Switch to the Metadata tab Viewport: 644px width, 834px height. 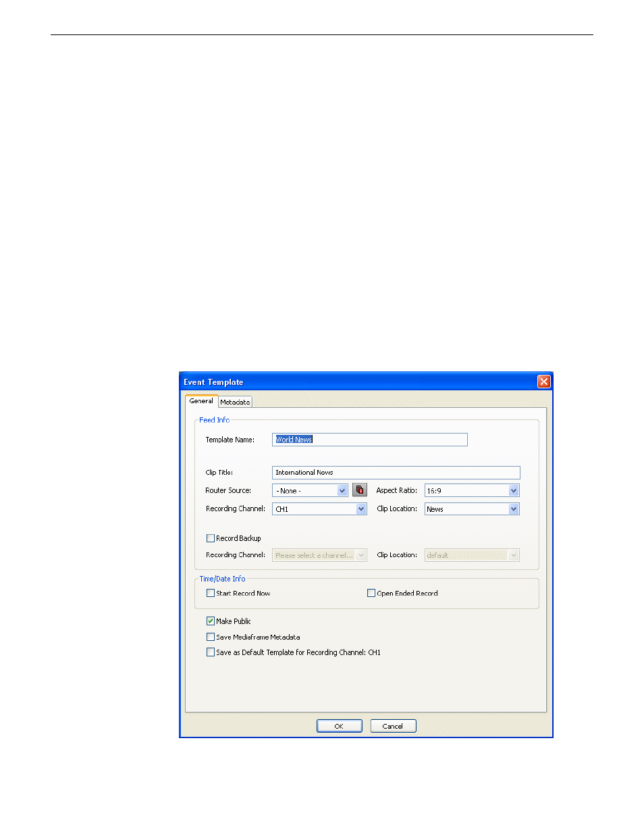235,402
